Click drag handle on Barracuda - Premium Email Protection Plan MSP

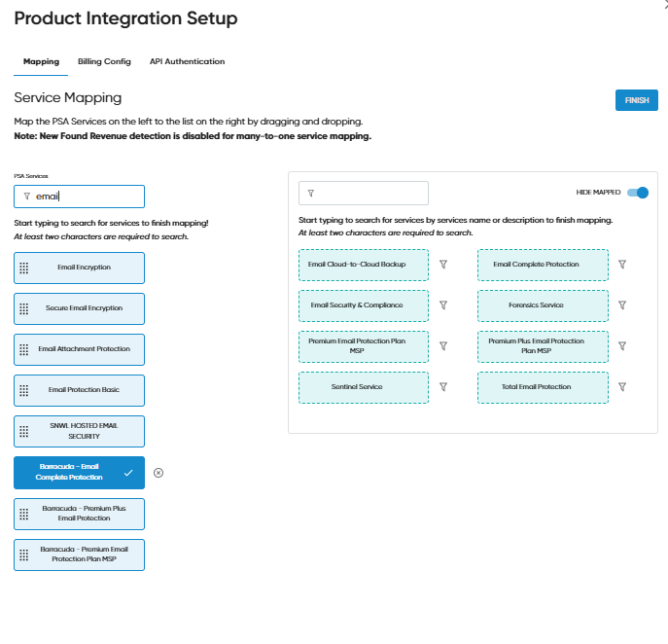click(x=24, y=555)
